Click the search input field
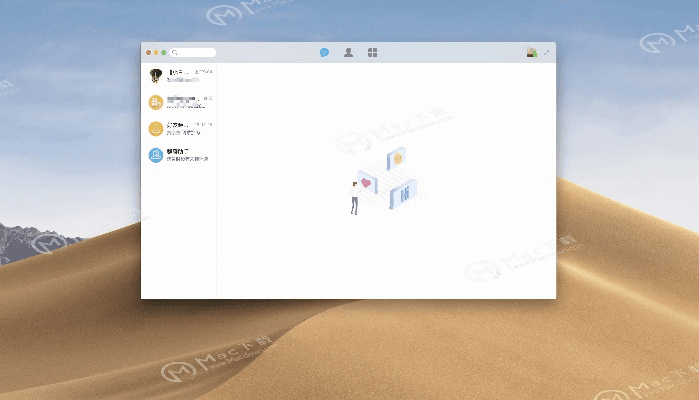The height and width of the screenshot is (400, 699). pyautogui.click(x=193, y=53)
